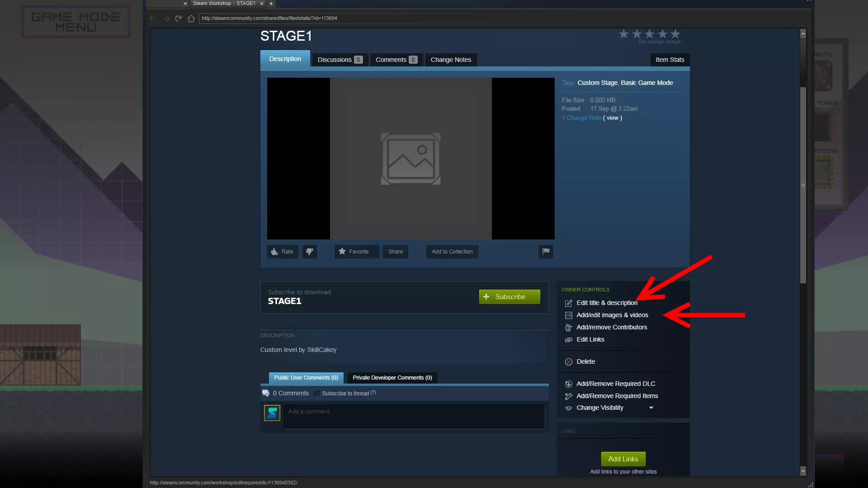Switch to the Discussions tab
This screenshot has height=488, width=868.
click(340, 60)
